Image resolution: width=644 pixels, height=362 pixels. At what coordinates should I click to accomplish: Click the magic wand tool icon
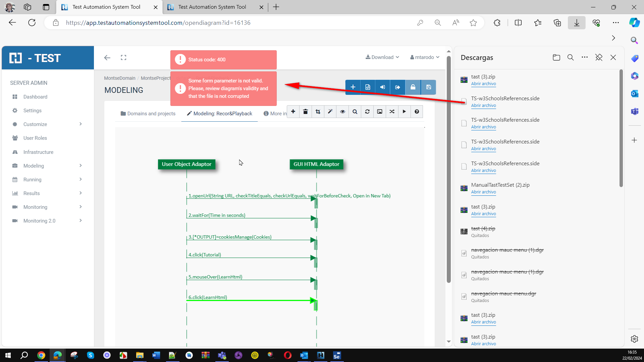point(330,112)
